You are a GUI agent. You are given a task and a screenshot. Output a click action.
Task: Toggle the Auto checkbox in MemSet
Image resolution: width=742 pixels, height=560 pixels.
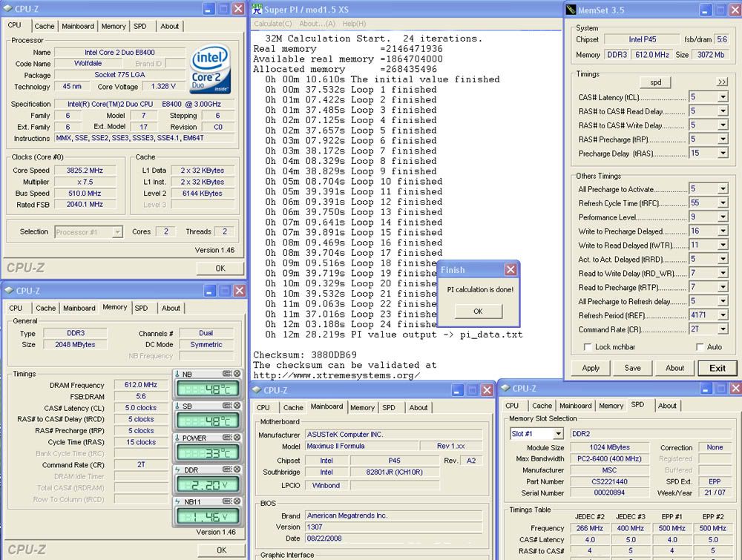(700, 346)
